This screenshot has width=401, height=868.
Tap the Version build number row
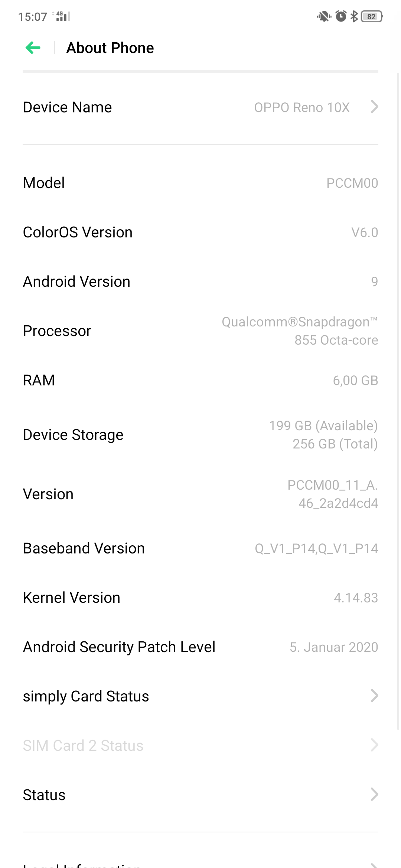tap(200, 494)
